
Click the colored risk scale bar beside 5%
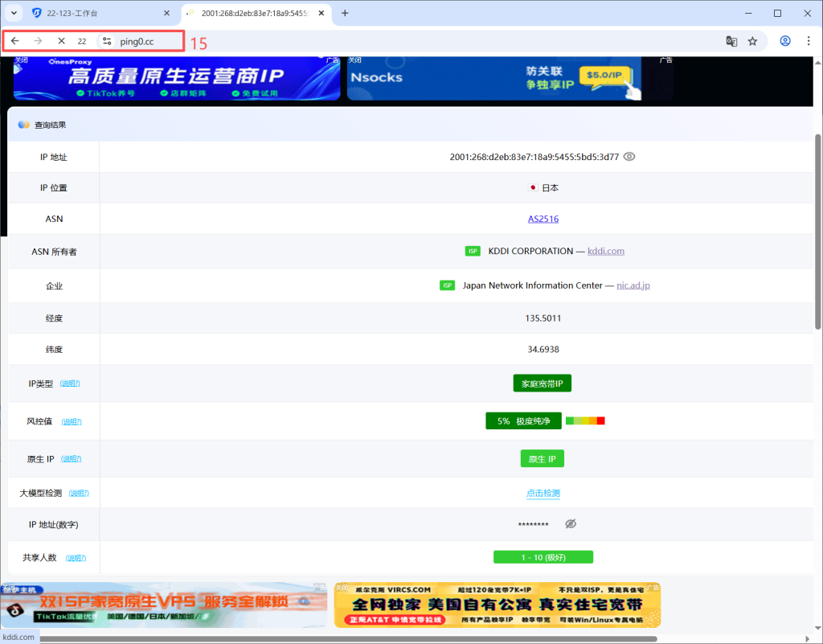585,420
